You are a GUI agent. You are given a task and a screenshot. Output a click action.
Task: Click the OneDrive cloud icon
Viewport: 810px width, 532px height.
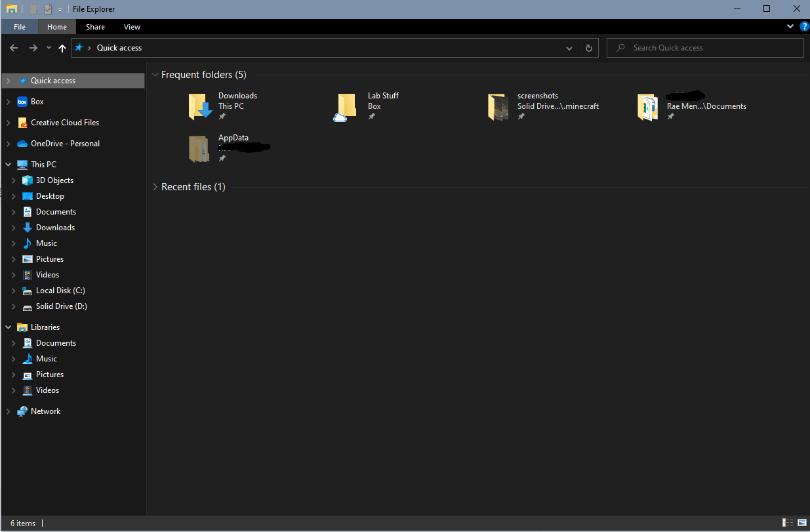pyautogui.click(x=22, y=144)
